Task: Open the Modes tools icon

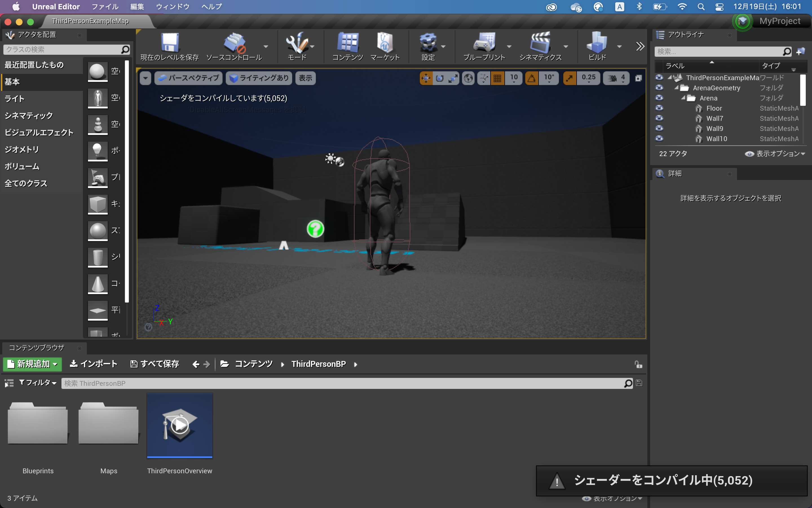Action: coord(297,43)
